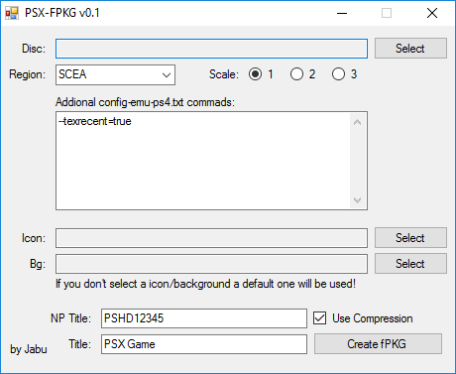Click the Icon path text field

(x=212, y=238)
